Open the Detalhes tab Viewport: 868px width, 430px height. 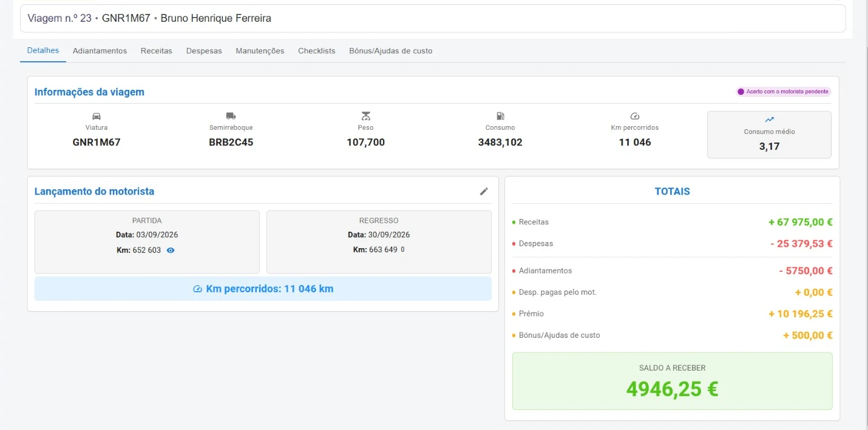point(43,50)
